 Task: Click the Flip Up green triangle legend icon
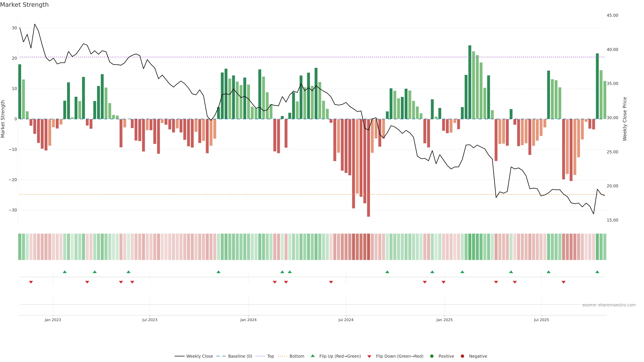click(x=312, y=356)
